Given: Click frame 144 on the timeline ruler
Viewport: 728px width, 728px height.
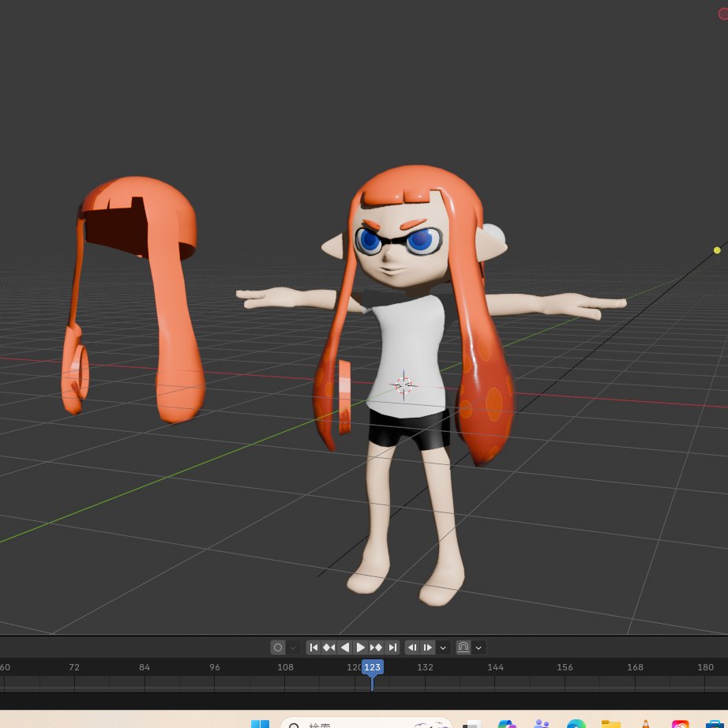Looking at the screenshot, I should pos(495,667).
